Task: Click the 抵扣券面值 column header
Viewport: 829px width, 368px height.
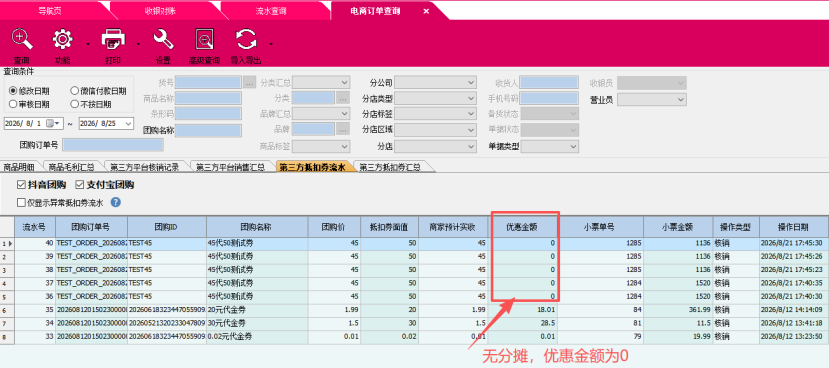Action: tap(389, 227)
